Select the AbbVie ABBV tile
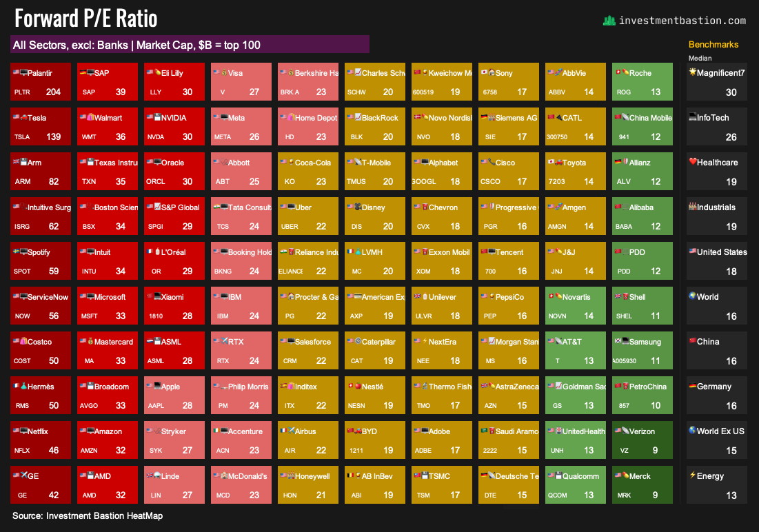The image size is (759, 532). 575,81
